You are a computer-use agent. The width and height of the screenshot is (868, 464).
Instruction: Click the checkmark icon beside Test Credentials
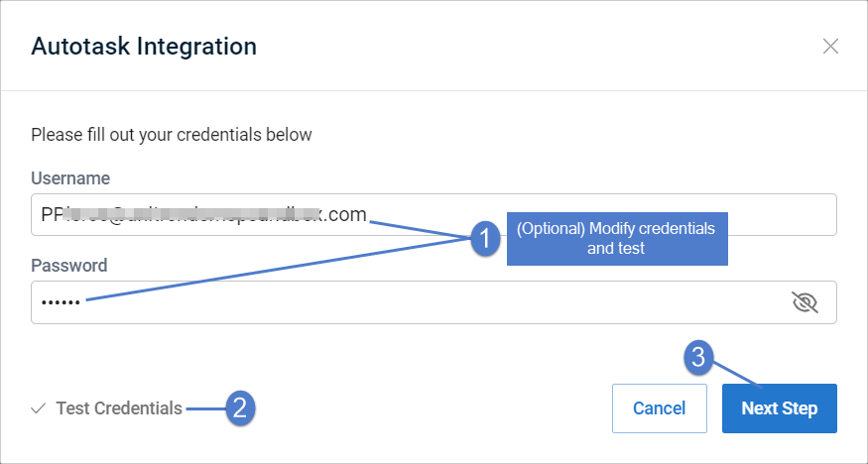point(39,408)
